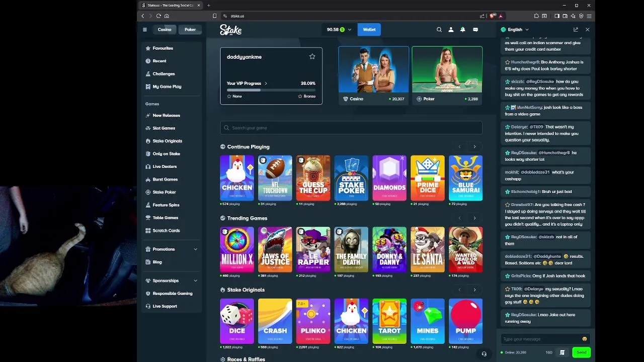Open the user profile icon

point(451,30)
